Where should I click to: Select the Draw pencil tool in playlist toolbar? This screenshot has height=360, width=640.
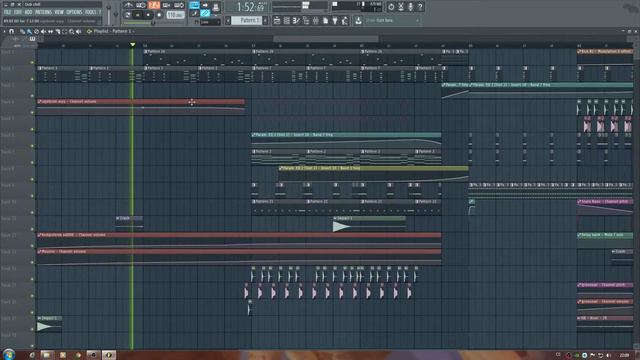coord(22,31)
